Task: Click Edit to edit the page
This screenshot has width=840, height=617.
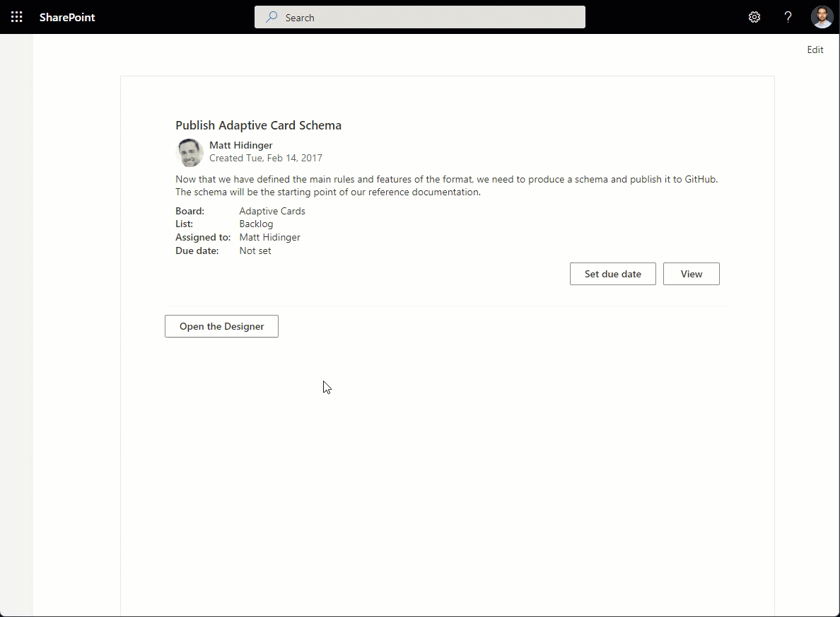Action: click(x=815, y=50)
